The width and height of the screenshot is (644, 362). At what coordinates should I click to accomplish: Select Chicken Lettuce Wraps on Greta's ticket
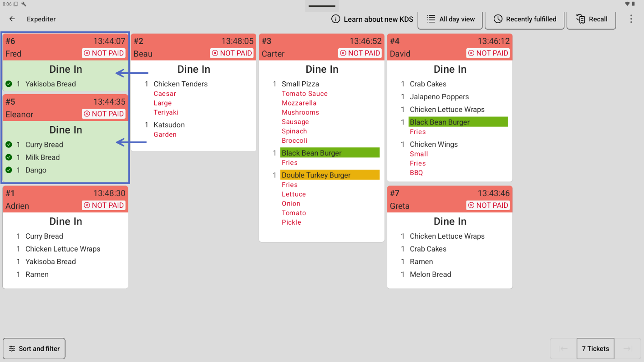tap(447, 236)
